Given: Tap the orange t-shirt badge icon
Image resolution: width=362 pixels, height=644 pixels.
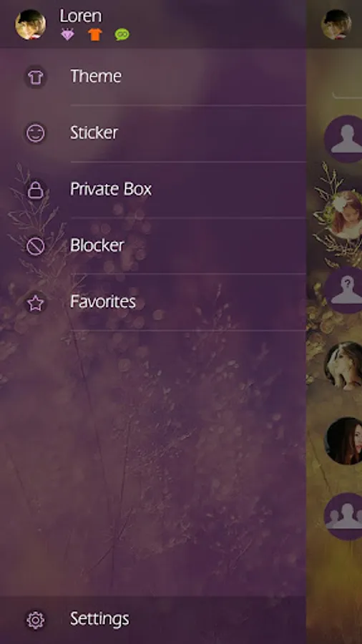Looking at the screenshot, I should click(95, 34).
